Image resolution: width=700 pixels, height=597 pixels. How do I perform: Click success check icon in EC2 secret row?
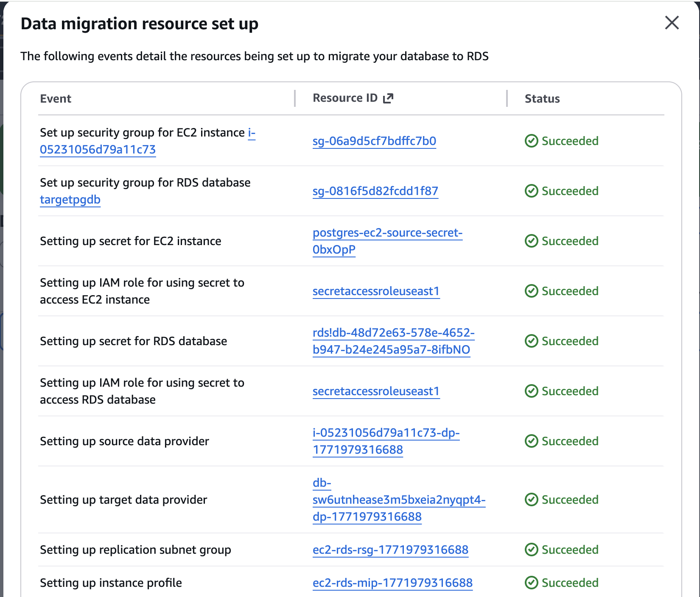[531, 241]
